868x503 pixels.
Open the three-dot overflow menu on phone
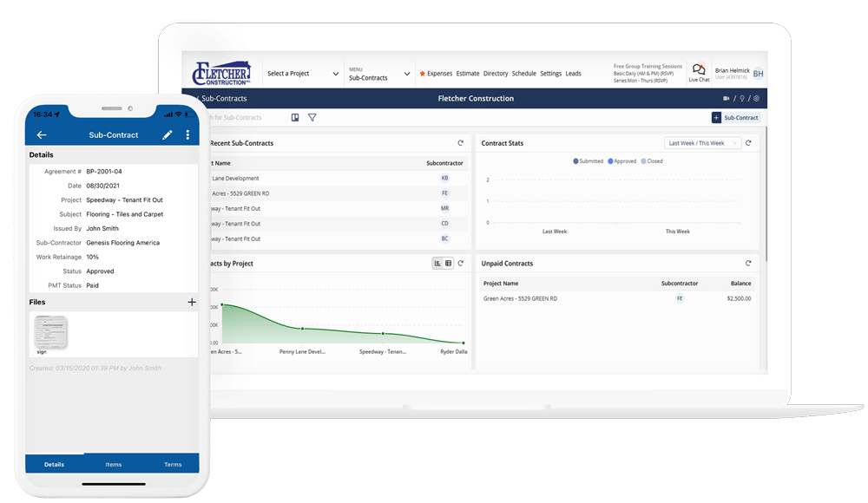(x=187, y=135)
